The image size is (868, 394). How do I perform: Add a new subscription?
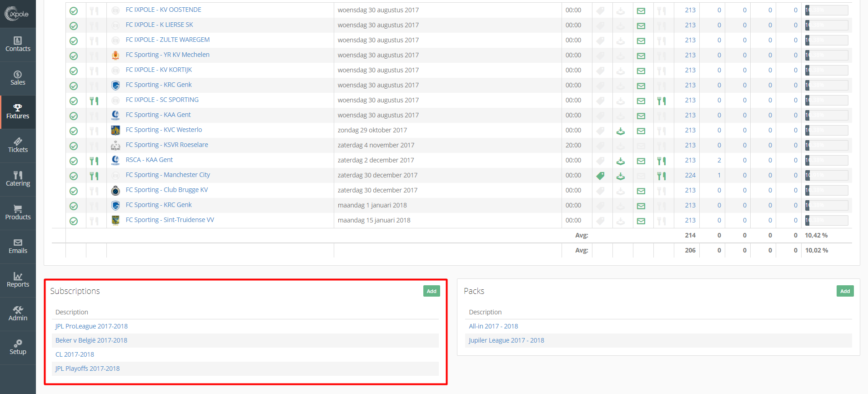point(431,291)
